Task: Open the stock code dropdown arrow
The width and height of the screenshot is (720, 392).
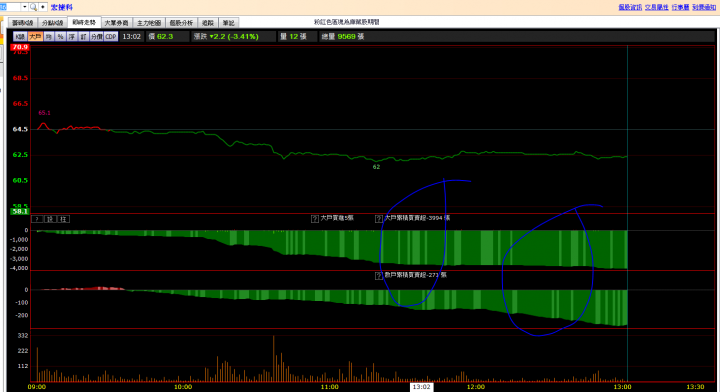Action: point(24,7)
